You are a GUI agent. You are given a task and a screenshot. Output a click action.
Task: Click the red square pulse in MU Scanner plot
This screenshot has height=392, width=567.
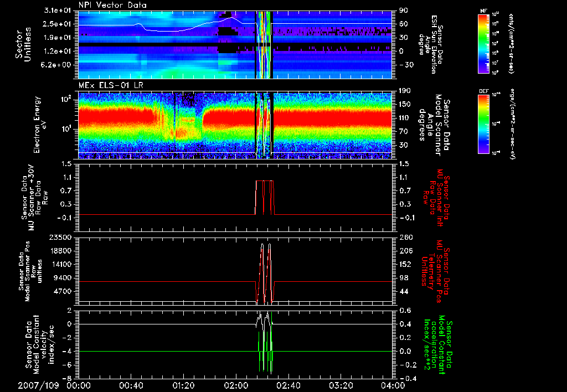[265, 198]
